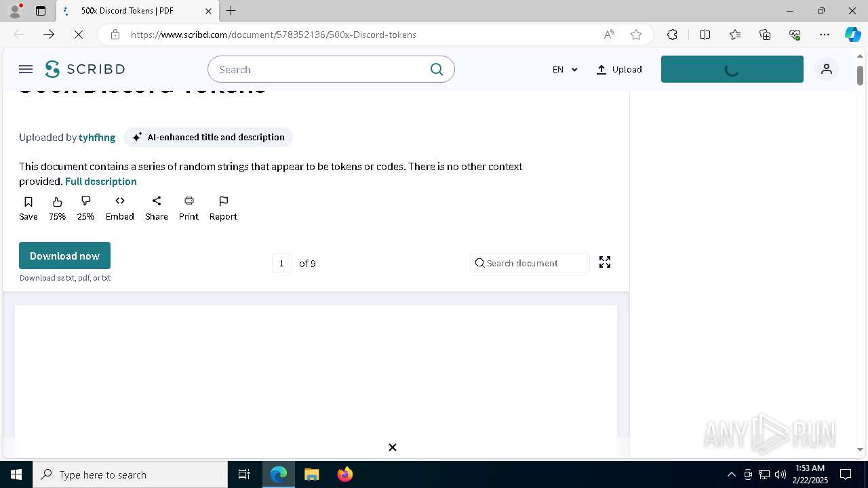The image size is (868, 488).
Task: Stop page loading in browser
Action: click(x=79, y=35)
